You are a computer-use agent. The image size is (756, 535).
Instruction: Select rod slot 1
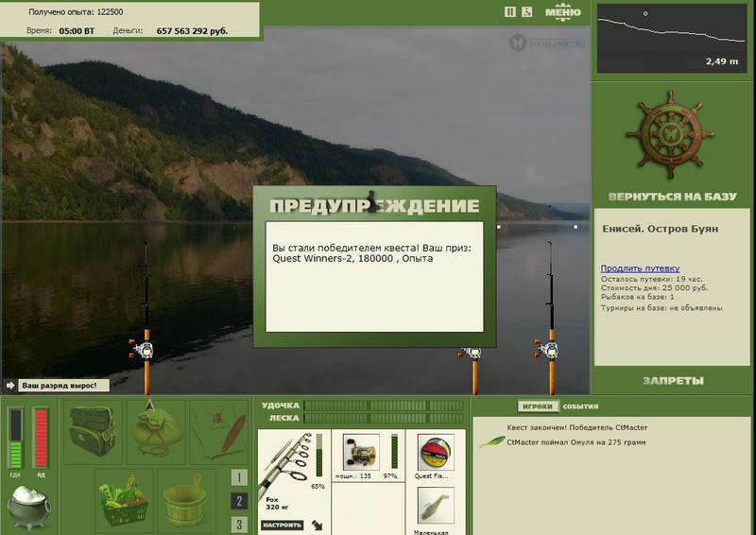[240, 477]
